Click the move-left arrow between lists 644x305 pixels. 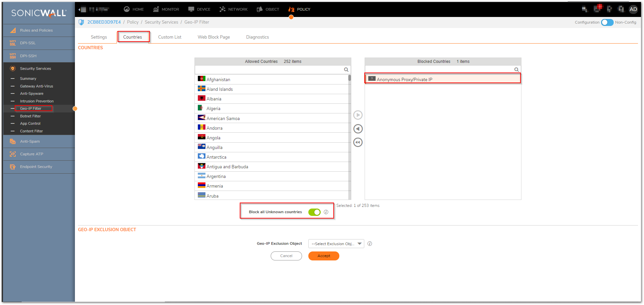(358, 129)
